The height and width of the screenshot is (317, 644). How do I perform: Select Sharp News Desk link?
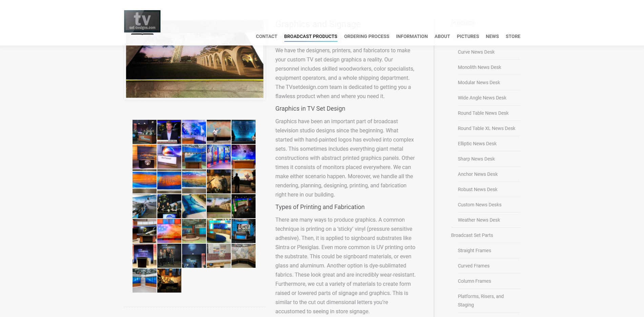[x=476, y=159]
